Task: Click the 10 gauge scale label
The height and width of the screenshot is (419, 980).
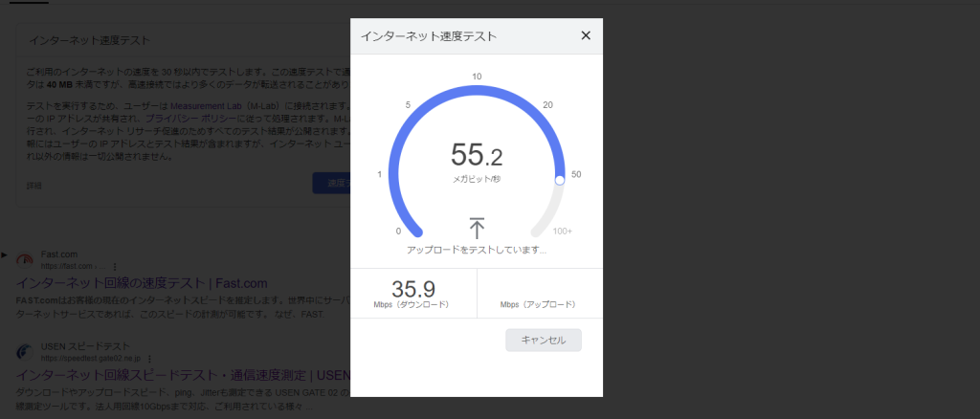Action: [x=477, y=77]
